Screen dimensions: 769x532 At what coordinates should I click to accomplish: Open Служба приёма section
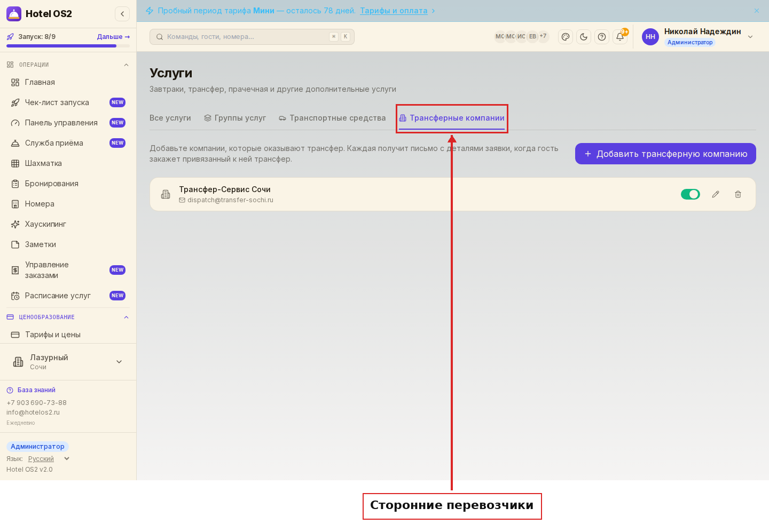point(68,143)
